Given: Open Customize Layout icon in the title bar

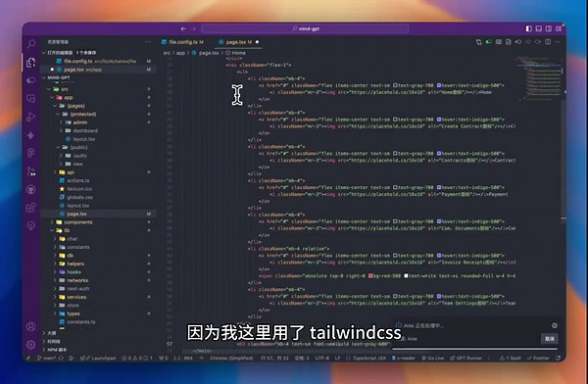Looking at the screenshot, I should [x=559, y=28].
